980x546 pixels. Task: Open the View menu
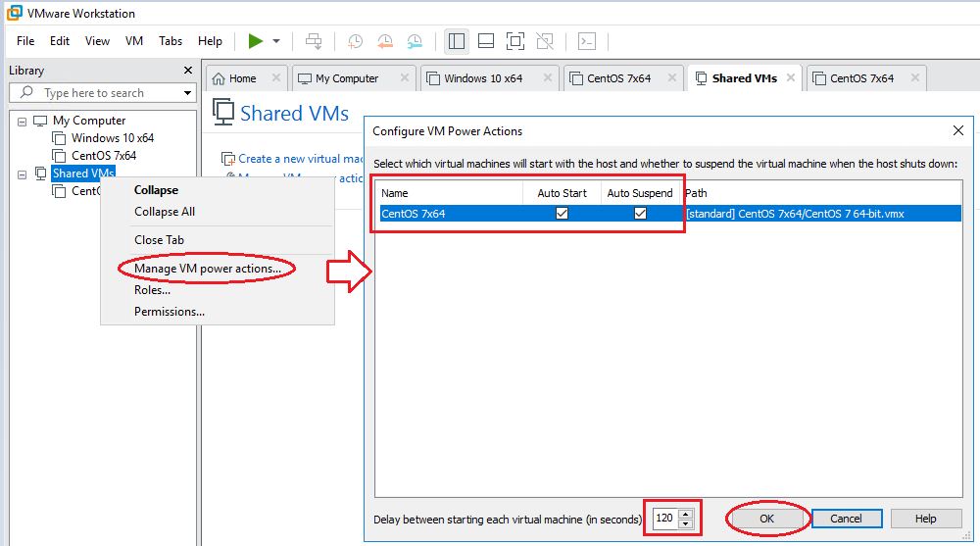tap(97, 41)
